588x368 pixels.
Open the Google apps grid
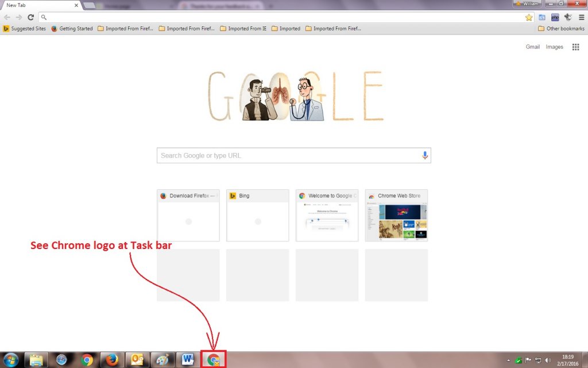pyautogui.click(x=575, y=47)
